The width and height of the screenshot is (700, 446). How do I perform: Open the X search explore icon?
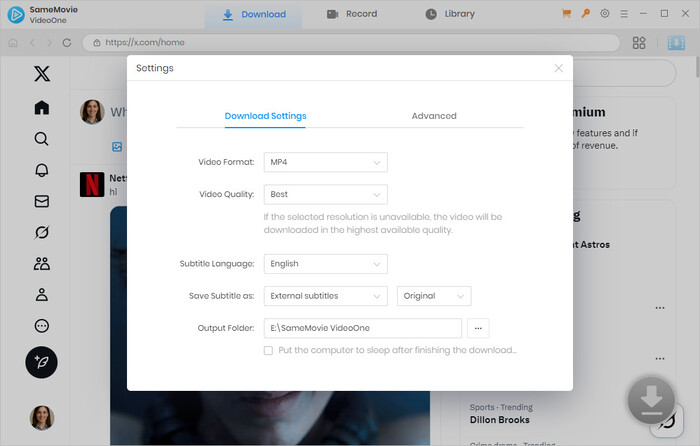[42, 139]
